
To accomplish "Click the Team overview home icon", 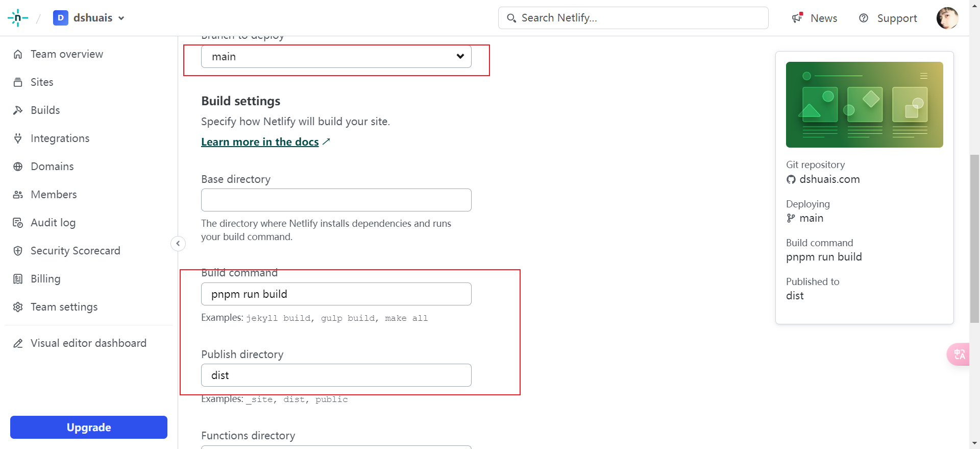I will coord(18,54).
